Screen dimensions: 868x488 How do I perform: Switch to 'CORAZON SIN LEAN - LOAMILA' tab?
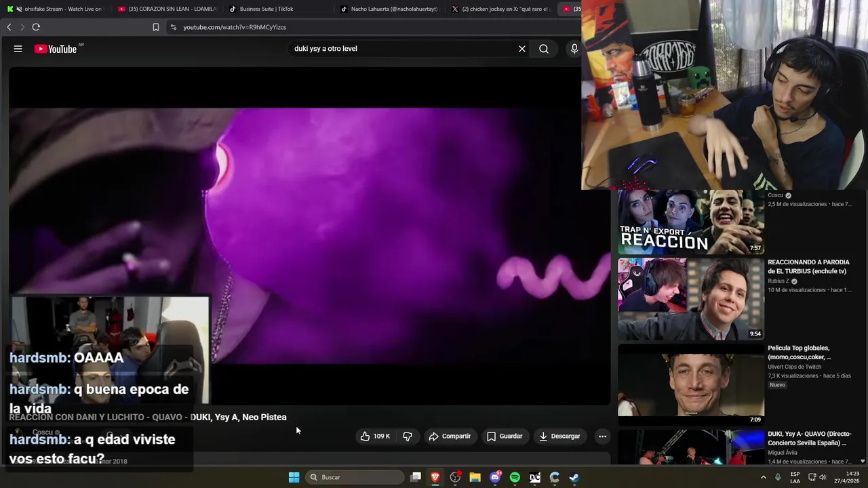(167, 9)
